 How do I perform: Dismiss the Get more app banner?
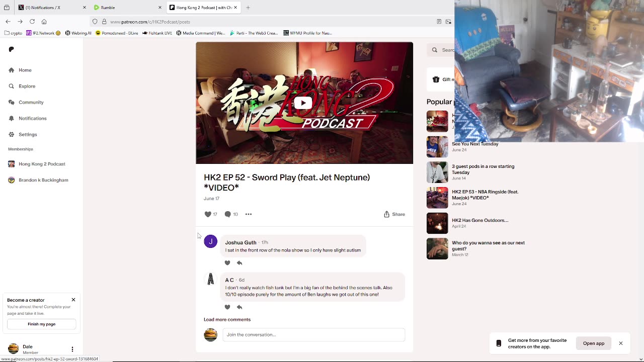pos(621,343)
